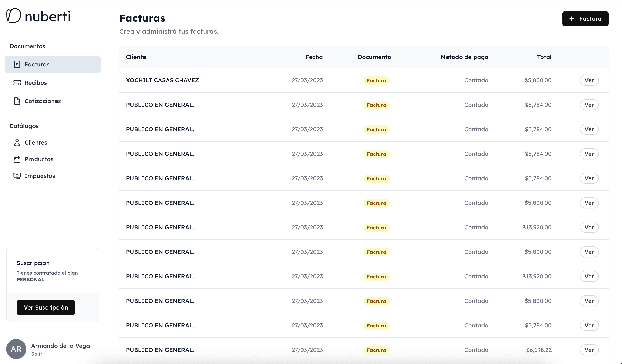Screen dimensions: 622x364
Task: Click the Factura badge in first row
Action: [x=376, y=81]
